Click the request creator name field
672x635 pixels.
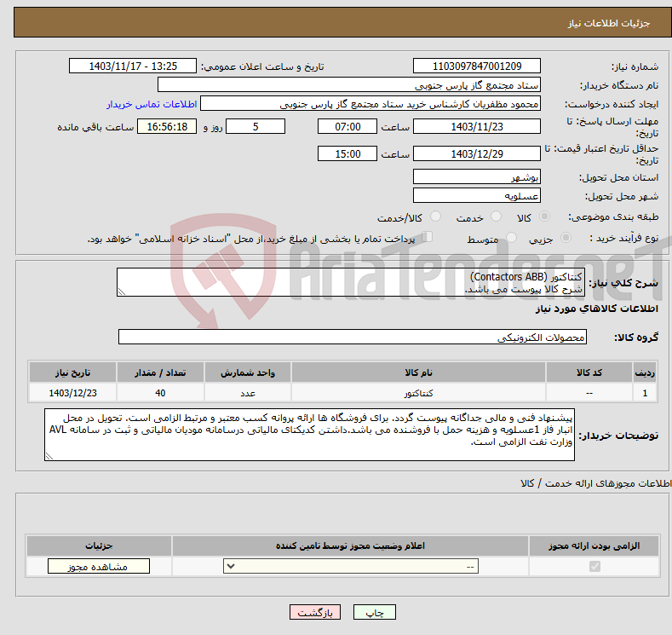tap(370, 104)
